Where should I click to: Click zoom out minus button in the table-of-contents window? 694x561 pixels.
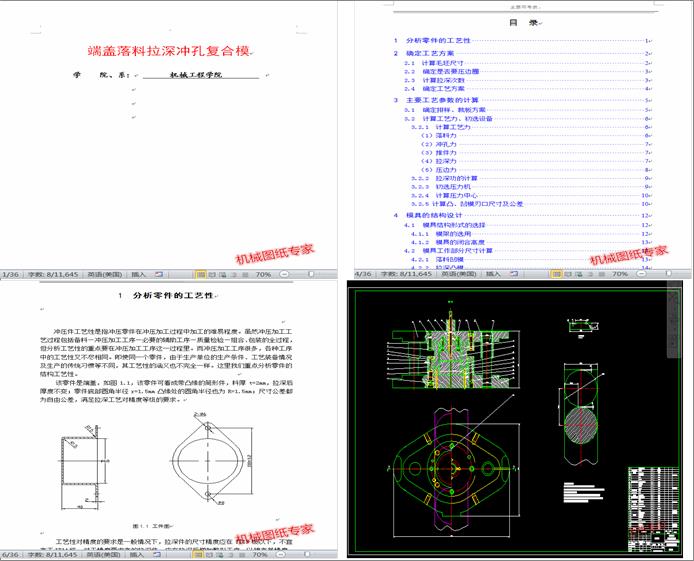click(641, 274)
